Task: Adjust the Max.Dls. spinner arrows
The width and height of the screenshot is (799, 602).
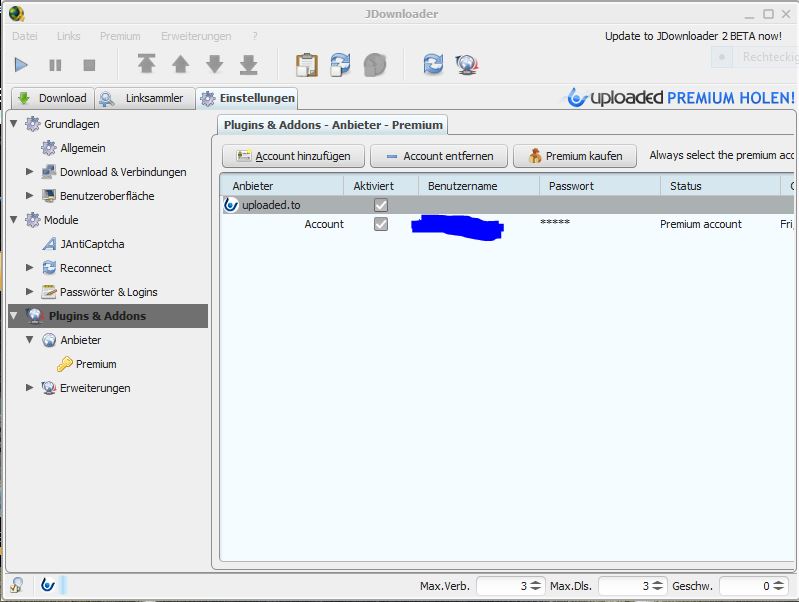Action: pos(657,586)
